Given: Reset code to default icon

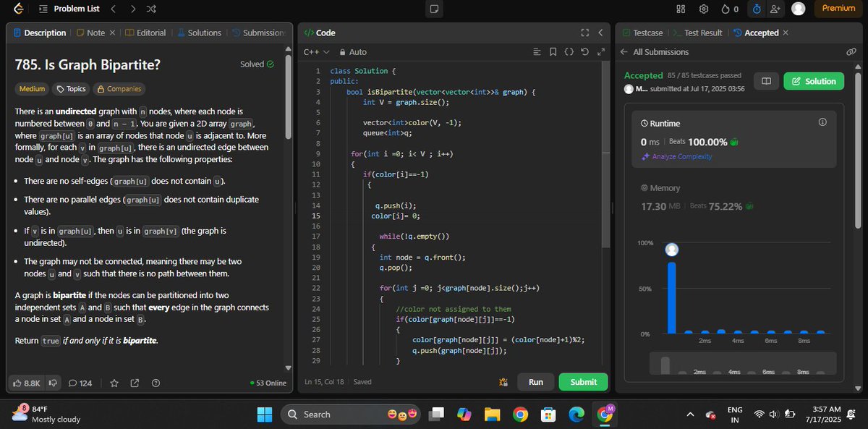Looking at the screenshot, I should click(x=584, y=52).
